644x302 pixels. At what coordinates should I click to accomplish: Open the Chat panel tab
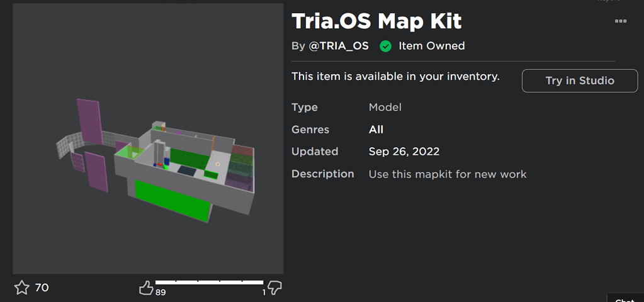(x=624, y=299)
